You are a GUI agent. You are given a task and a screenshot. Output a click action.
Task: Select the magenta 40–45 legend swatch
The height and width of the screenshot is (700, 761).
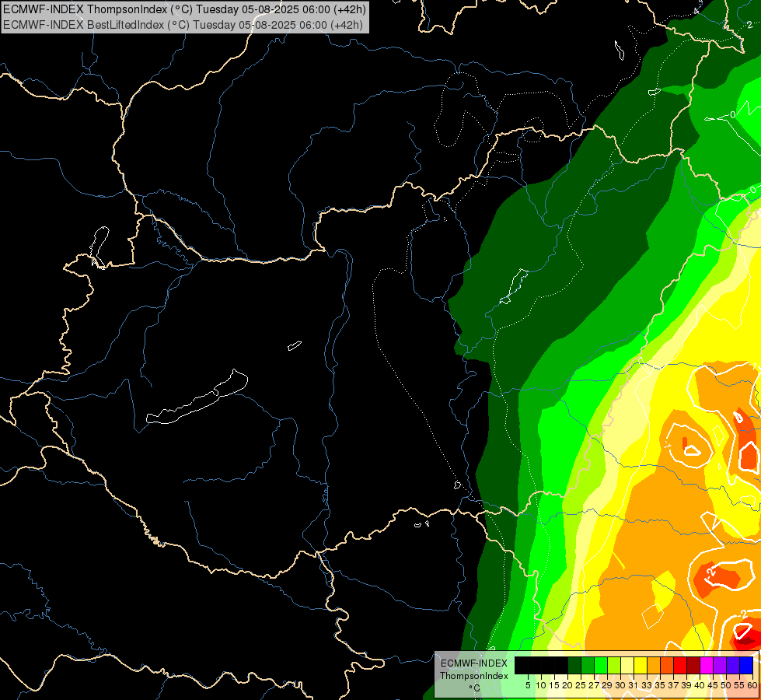coord(707,665)
